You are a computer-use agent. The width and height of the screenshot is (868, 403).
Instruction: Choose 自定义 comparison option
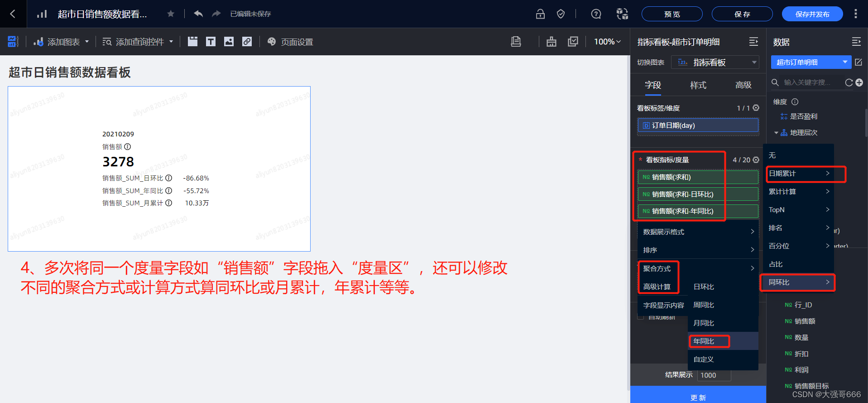point(723,359)
